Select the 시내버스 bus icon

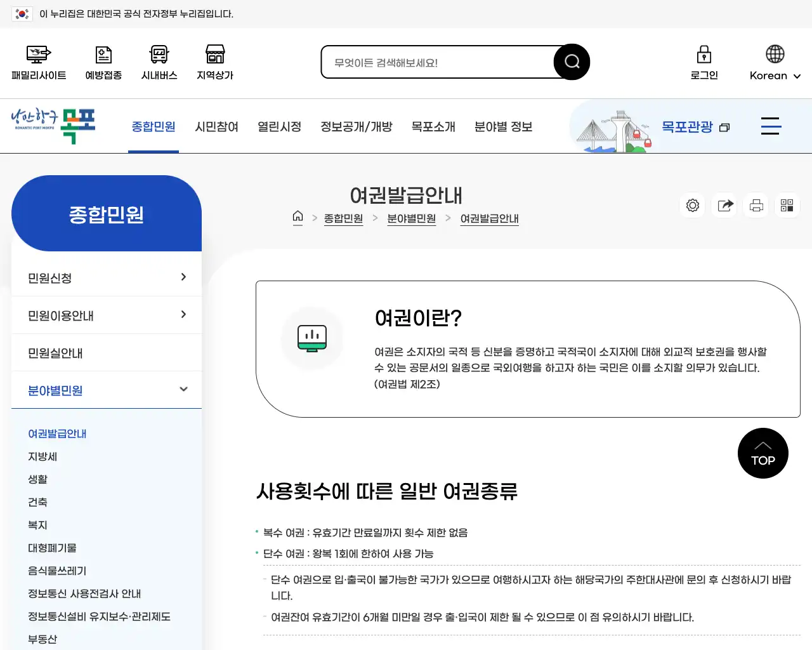tap(159, 62)
